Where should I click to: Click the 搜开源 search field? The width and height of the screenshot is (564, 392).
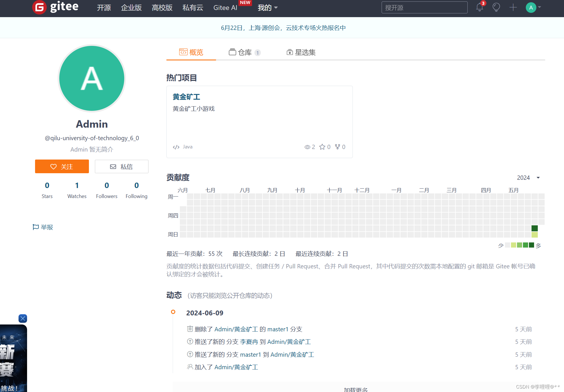424,8
